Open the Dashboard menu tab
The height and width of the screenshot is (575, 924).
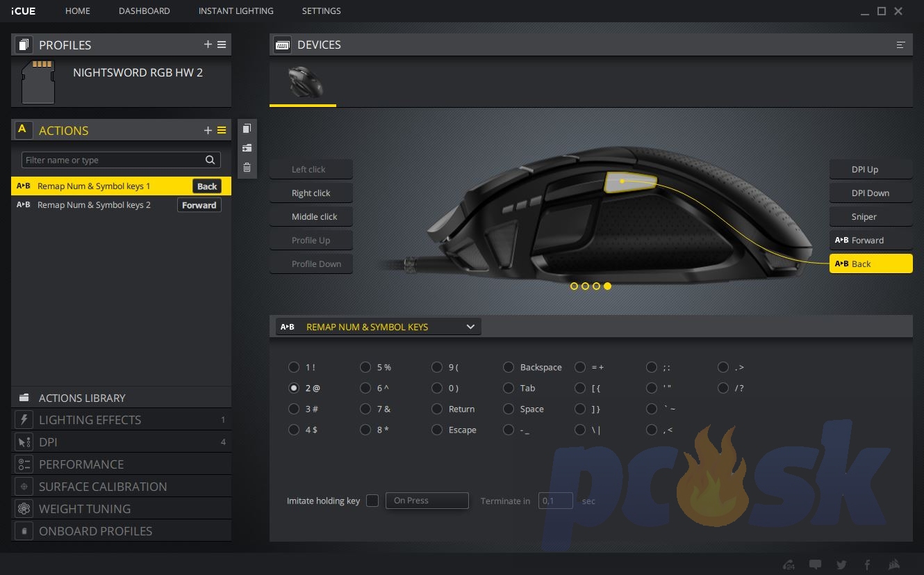click(144, 11)
